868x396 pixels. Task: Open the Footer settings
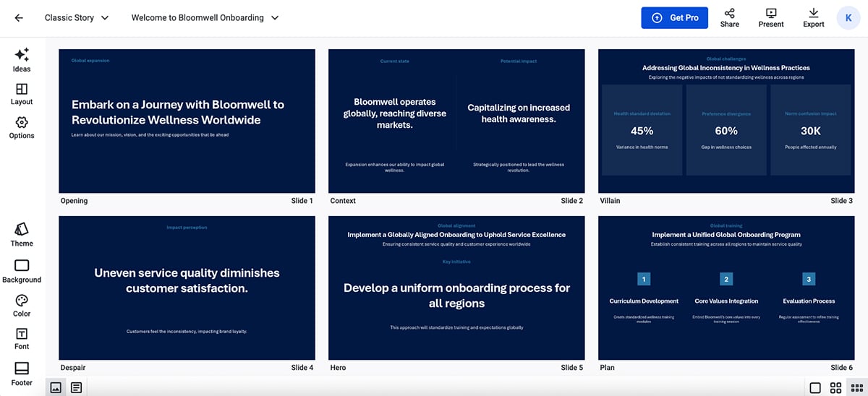[22, 374]
